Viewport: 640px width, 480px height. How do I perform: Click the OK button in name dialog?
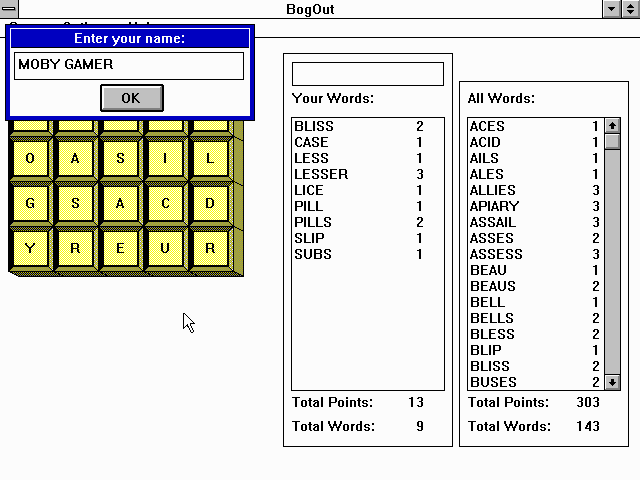pos(131,97)
